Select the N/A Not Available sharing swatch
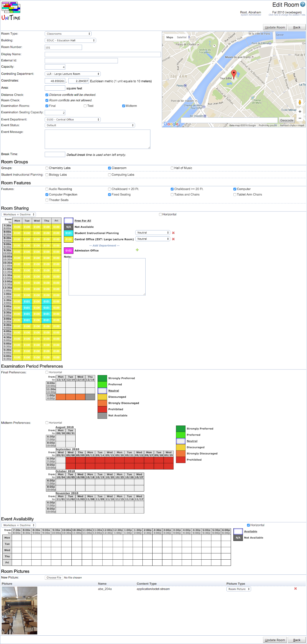Screen dimensions: 307x644 (69, 227)
